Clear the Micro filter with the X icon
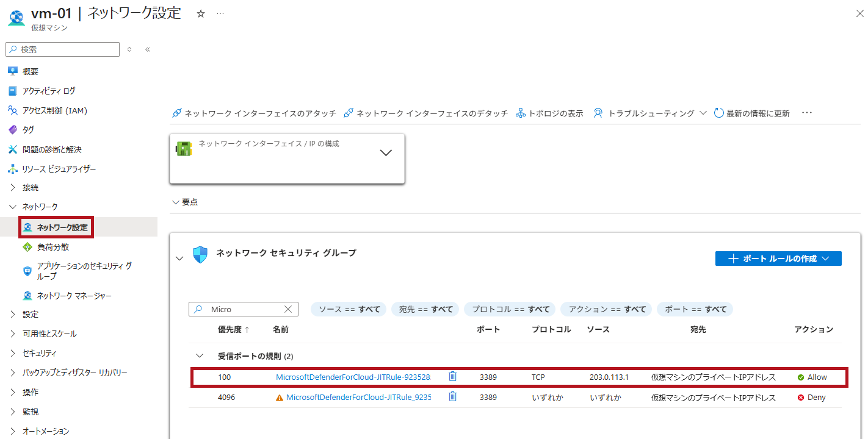The height and width of the screenshot is (439, 868). (288, 309)
